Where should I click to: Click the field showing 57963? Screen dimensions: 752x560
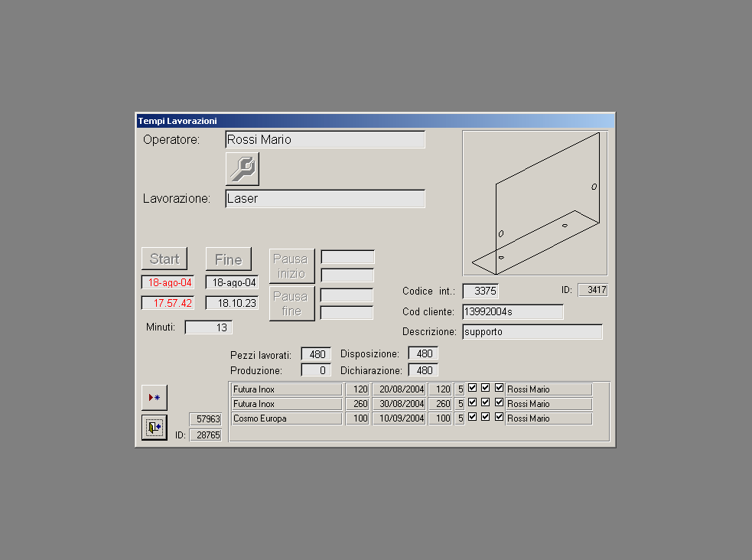point(206,419)
